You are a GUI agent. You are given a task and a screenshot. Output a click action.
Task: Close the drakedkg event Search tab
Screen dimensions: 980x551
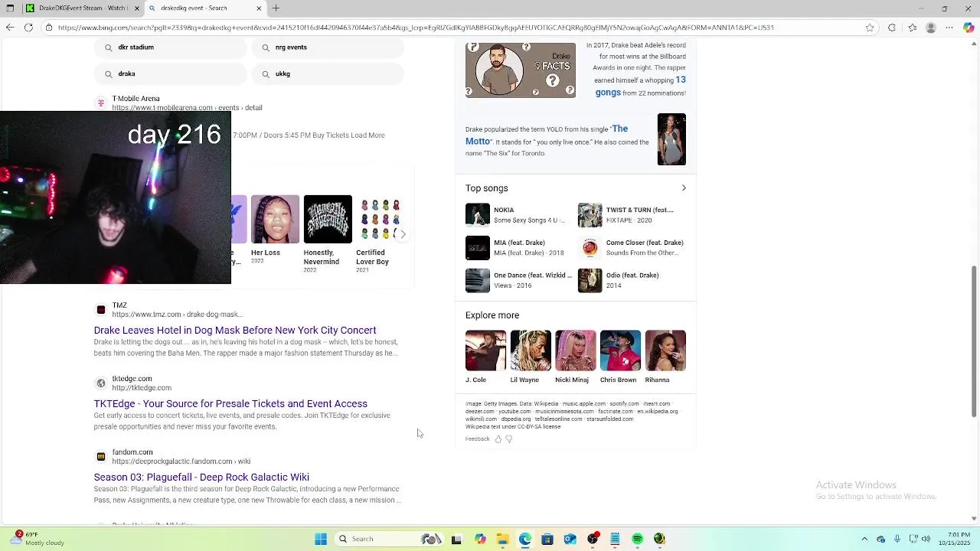[x=259, y=8]
